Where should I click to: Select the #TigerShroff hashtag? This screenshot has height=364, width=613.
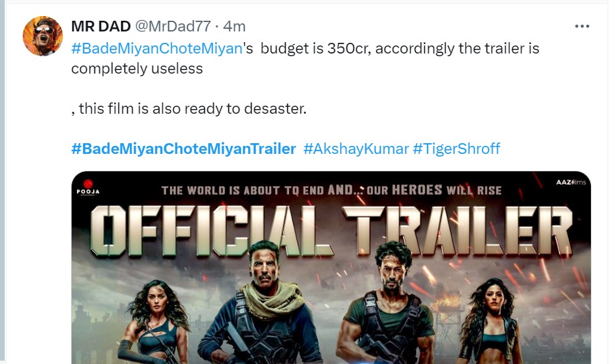pyautogui.click(x=456, y=149)
